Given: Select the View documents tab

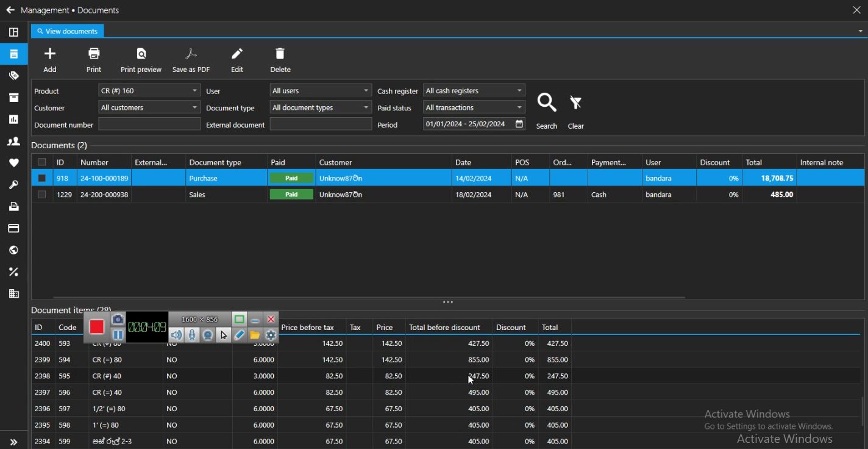Looking at the screenshot, I should coord(68,31).
